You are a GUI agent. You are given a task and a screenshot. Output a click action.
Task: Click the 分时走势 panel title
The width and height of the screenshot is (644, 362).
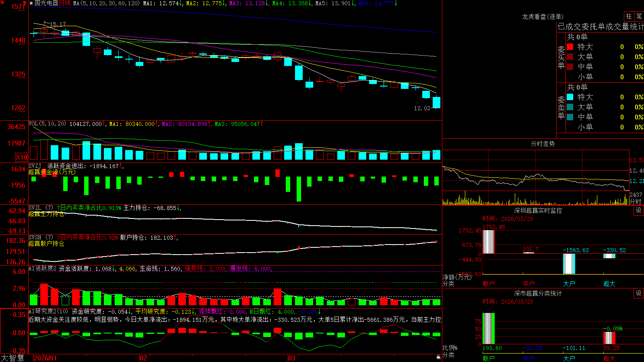543,144
